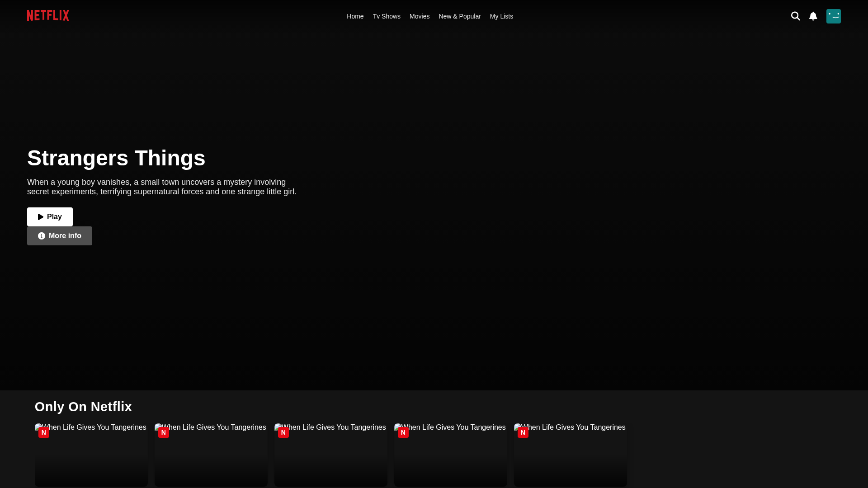Open the Movies section

pyautogui.click(x=420, y=16)
